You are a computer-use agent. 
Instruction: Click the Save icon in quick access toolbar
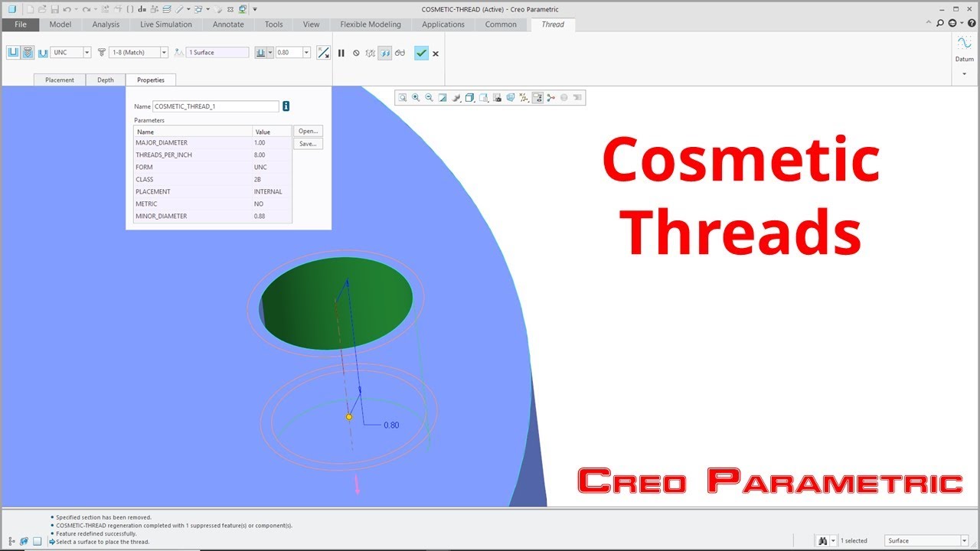click(x=54, y=9)
